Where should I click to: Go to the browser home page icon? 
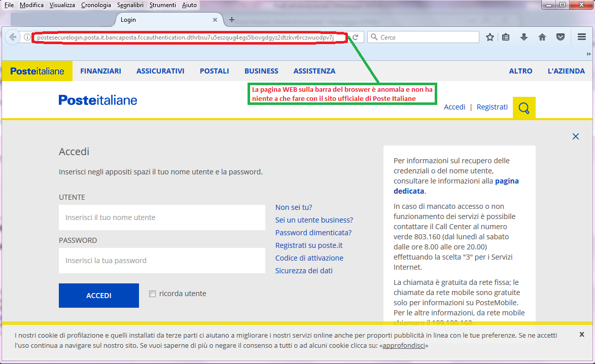pyautogui.click(x=542, y=37)
